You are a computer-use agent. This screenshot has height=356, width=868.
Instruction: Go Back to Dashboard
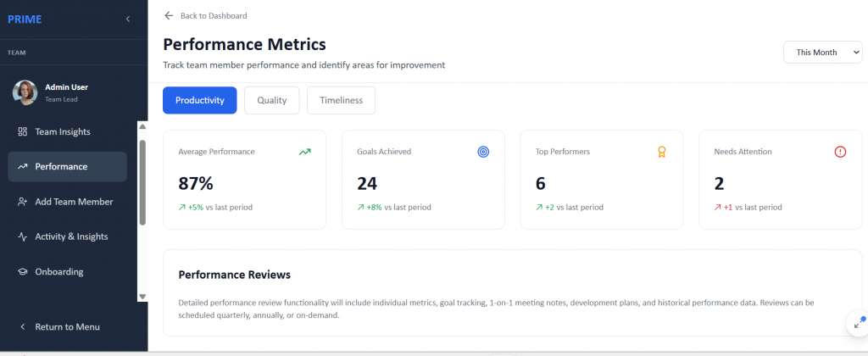pyautogui.click(x=206, y=15)
